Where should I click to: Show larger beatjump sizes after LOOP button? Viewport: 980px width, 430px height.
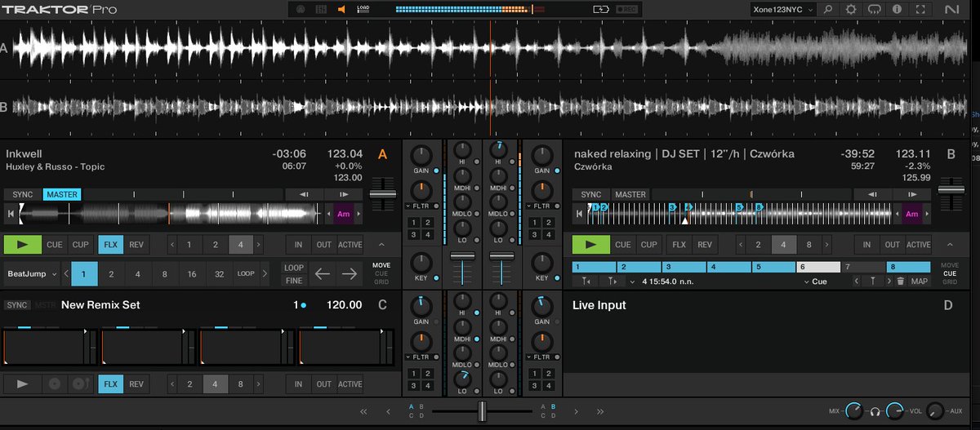tap(265, 273)
